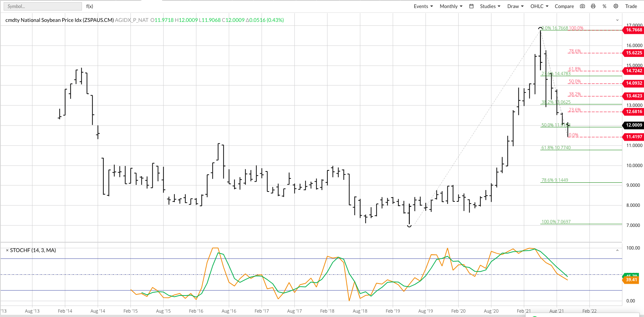Collapse the STOCHF panel with the caret
Viewport: 644px width, 317px height.
pos(617,250)
